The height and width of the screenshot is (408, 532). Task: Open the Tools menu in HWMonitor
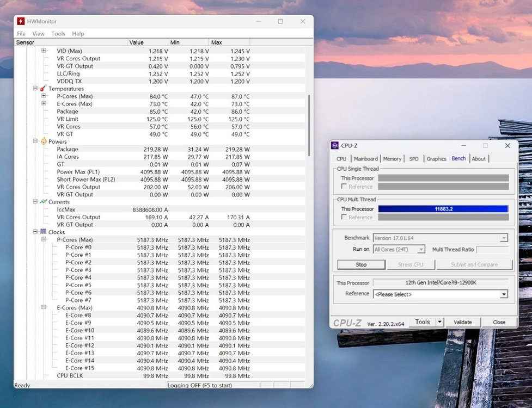pos(58,34)
